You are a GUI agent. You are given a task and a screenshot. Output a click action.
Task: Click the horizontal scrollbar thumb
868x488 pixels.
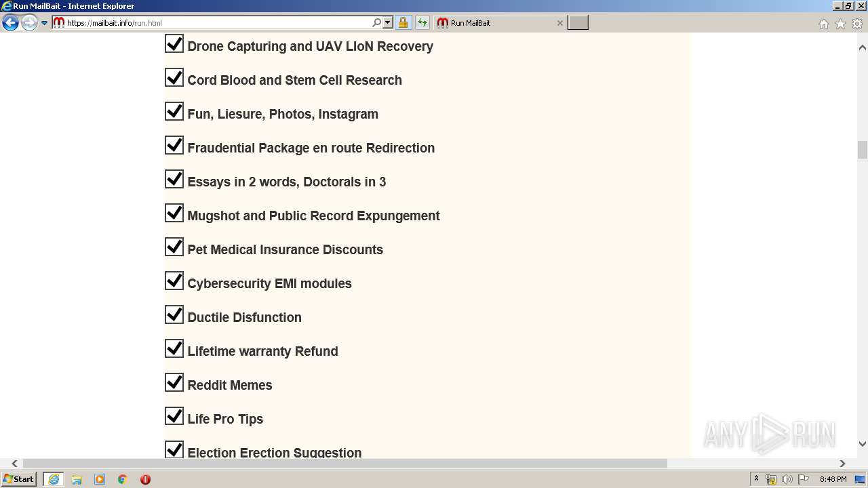coord(345,464)
